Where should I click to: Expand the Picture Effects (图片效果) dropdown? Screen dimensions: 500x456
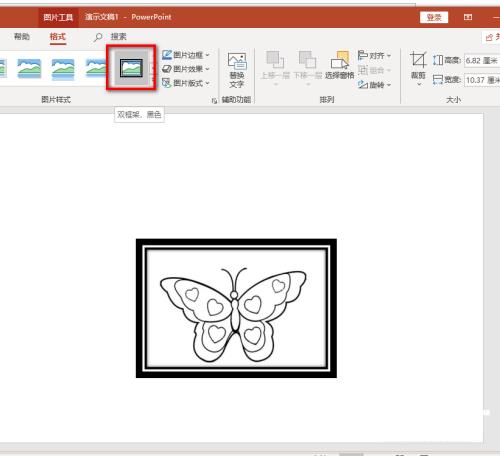pos(186,69)
